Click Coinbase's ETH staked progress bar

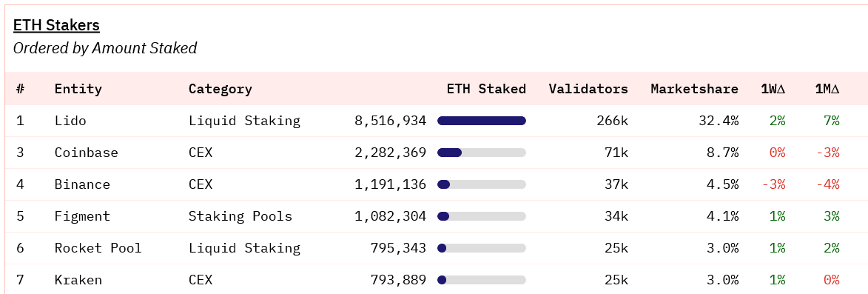[482, 153]
